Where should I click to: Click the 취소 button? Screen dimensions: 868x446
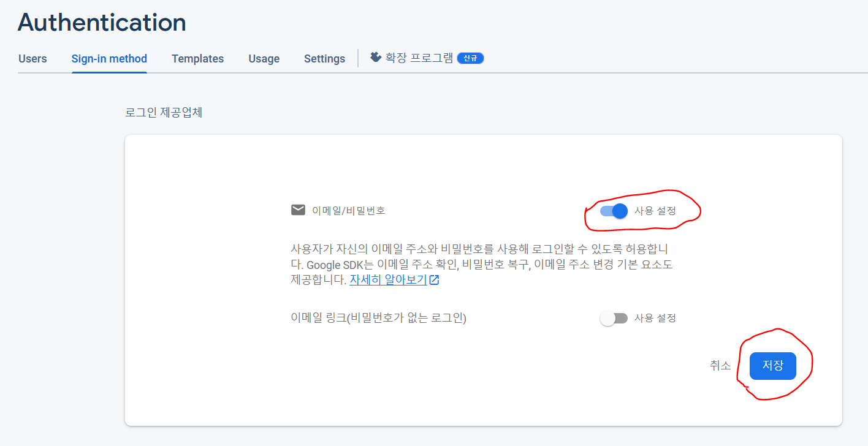coord(720,366)
